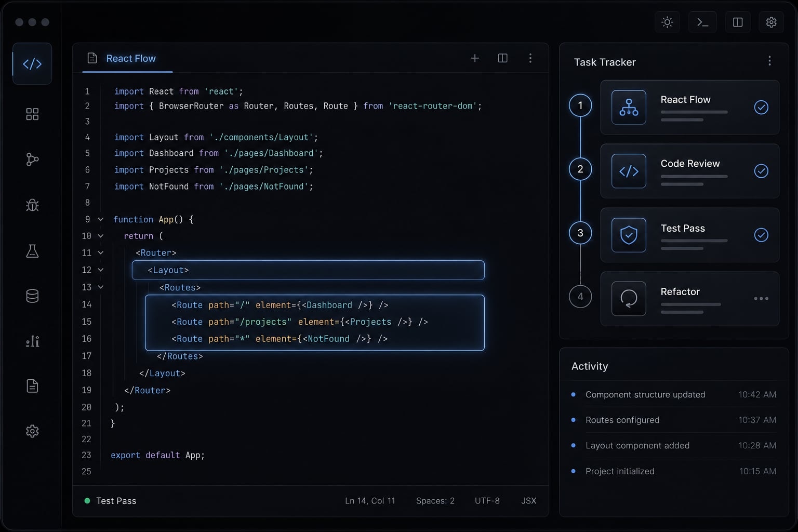Collapse the fold chevron on line 13
This screenshot has height=532, width=798.
101,287
